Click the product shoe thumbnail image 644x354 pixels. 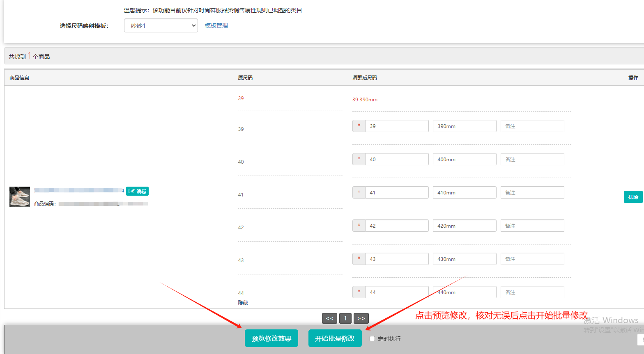(x=20, y=197)
